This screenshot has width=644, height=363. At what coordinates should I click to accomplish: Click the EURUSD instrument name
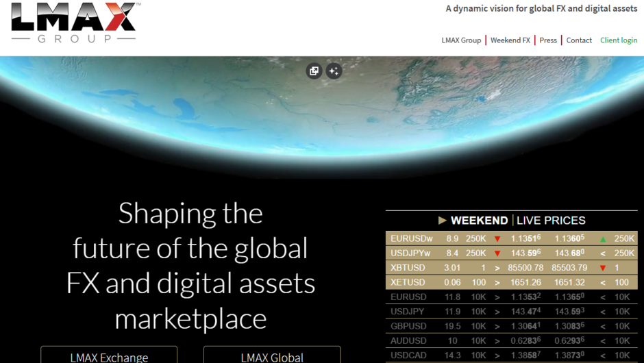point(408,297)
